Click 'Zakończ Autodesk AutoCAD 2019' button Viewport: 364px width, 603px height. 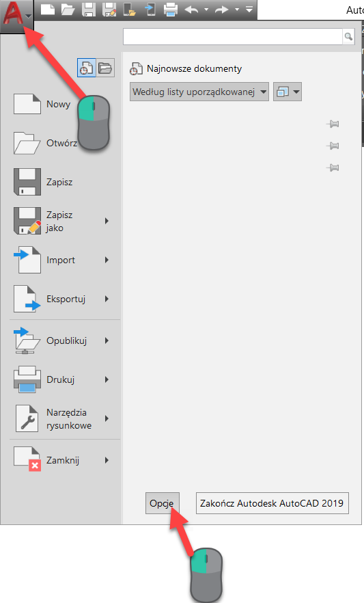(272, 503)
